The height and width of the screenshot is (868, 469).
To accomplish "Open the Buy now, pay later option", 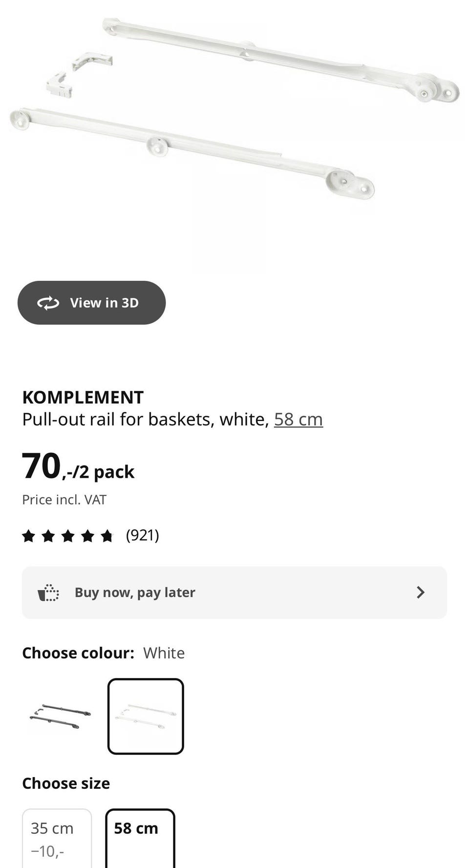I will click(x=234, y=593).
